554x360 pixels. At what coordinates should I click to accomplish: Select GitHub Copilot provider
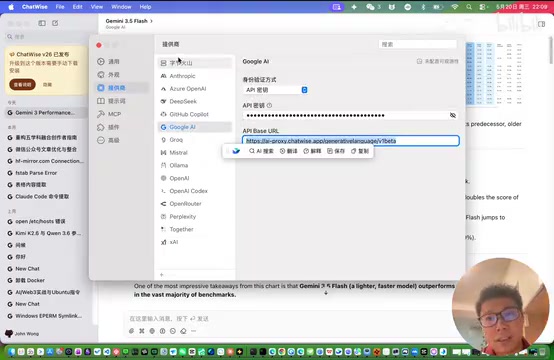click(x=195, y=114)
